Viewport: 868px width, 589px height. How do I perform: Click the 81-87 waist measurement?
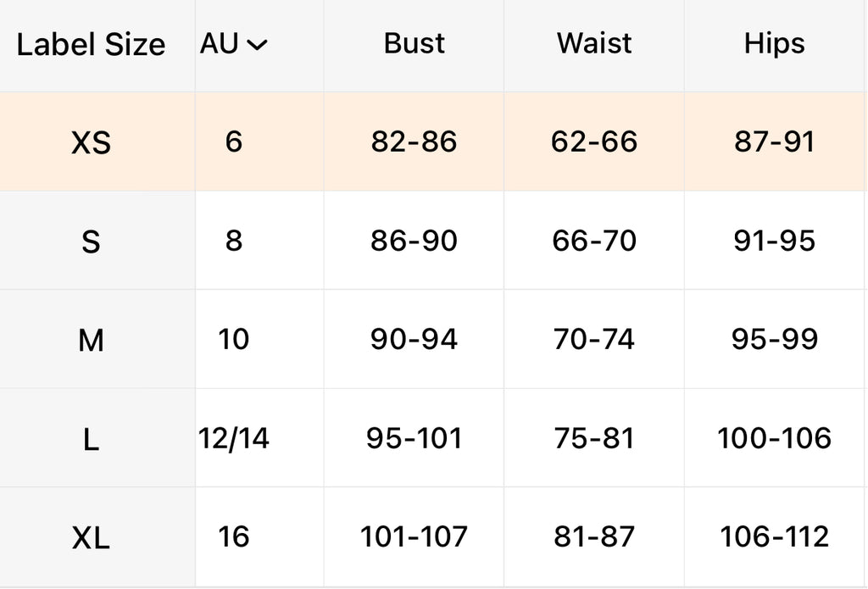(x=594, y=537)
